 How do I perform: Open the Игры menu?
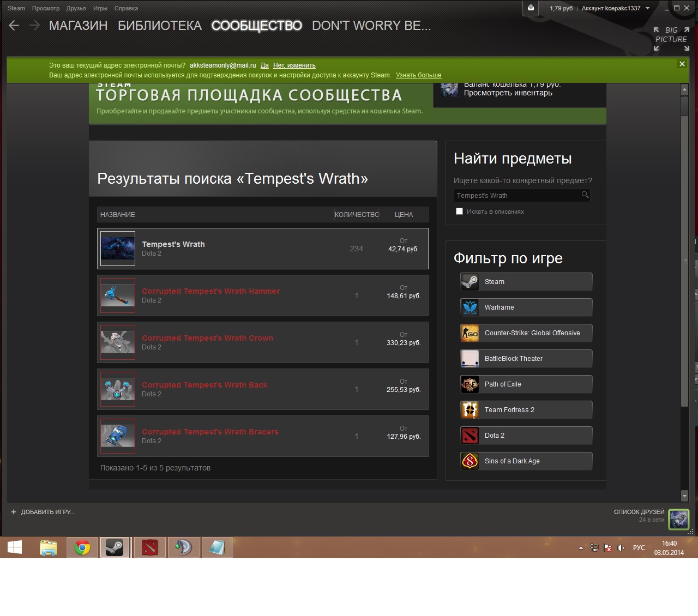pos(100,8)
